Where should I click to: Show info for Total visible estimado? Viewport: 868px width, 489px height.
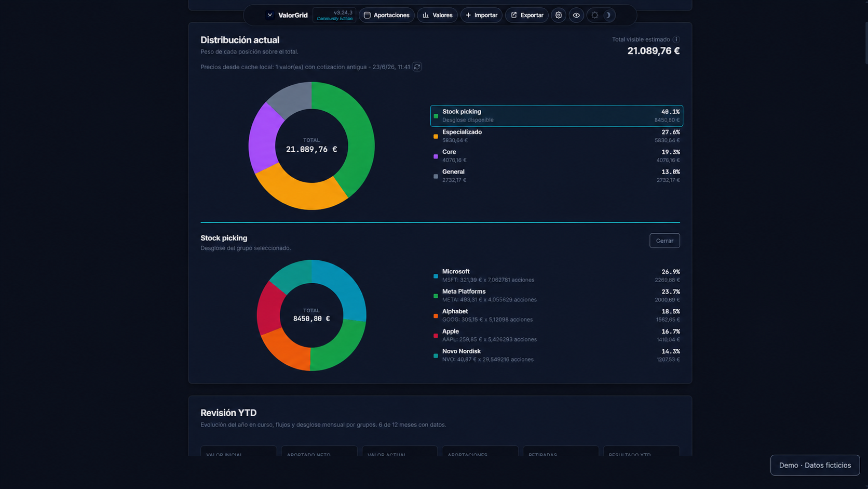click(676, 39)
